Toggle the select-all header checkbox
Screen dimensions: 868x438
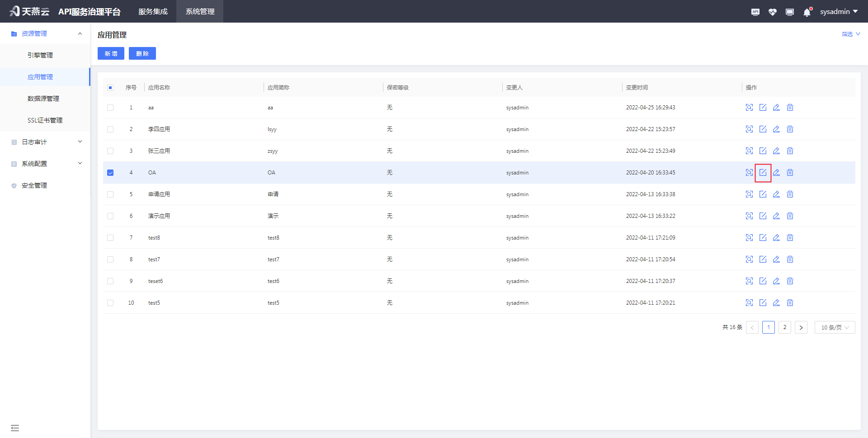(x=110, y=88)
